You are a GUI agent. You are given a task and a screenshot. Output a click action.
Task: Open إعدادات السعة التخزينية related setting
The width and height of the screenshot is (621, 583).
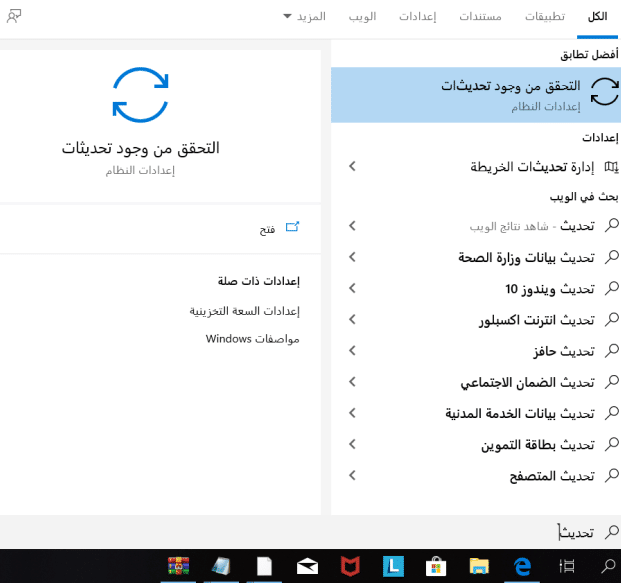point(244,311)
